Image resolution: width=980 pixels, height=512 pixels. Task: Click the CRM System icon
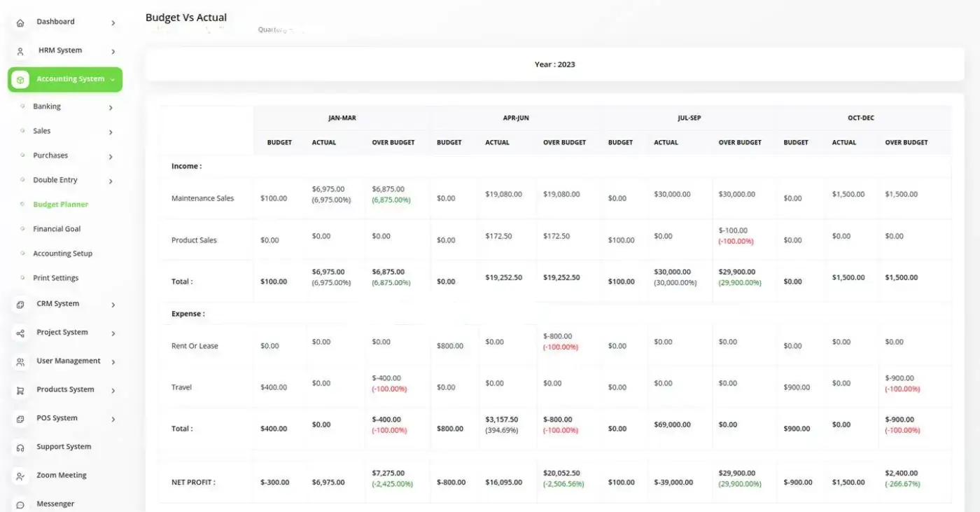point(20,305)
